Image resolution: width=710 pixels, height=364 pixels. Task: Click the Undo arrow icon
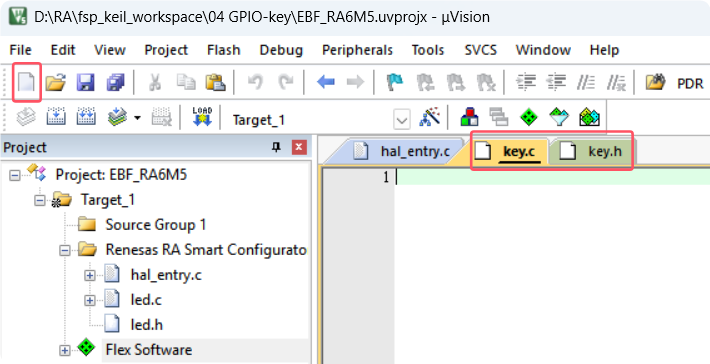255,83
